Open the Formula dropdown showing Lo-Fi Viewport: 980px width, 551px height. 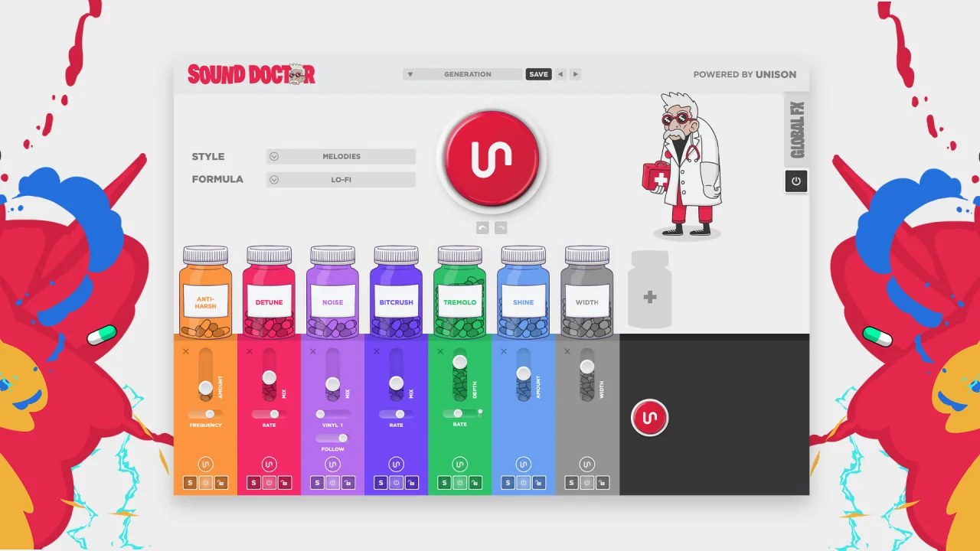[x=341, y=179]
